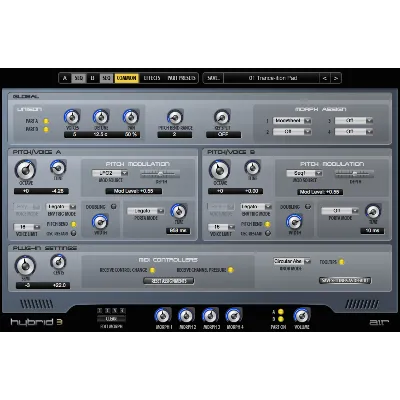Open LFO2 mod source dropdown in Voice A

(x=110, y=173)
